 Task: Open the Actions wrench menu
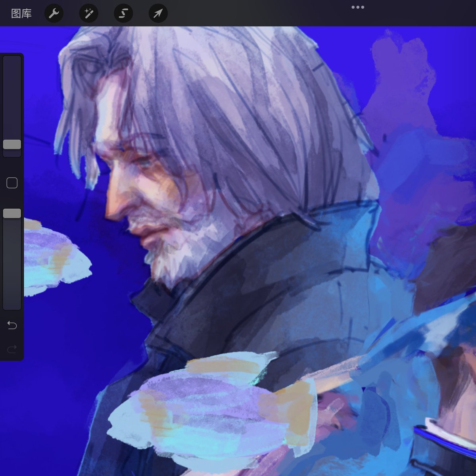coord(54,13)
